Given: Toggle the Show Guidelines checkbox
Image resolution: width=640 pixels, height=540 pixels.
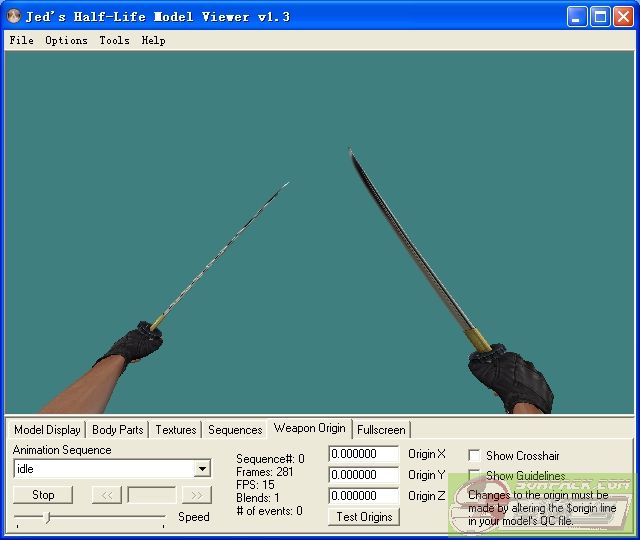Looking at the screenshot, I should (x=474, y=476).
